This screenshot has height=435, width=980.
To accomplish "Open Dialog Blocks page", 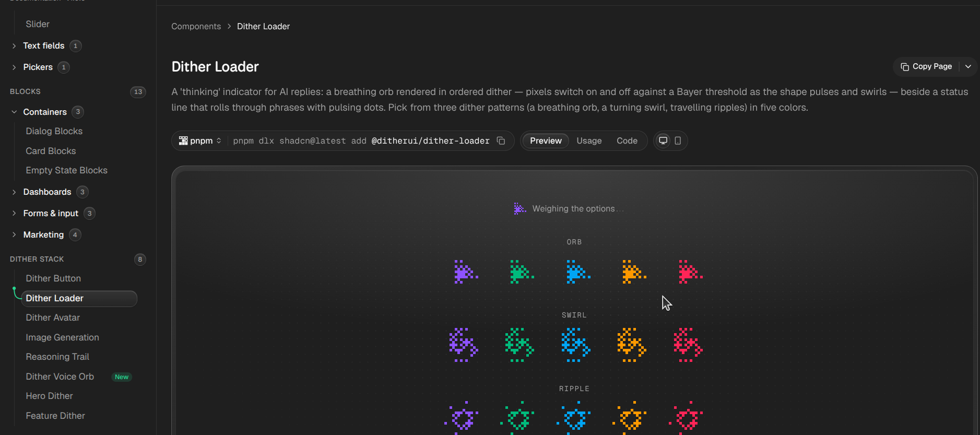I will [x=54, y=131].
